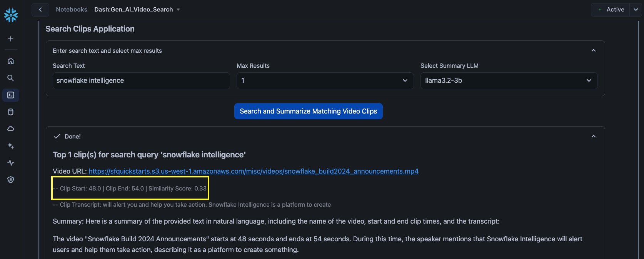Click the Done! status label
644x259 pixels.
click(x=73, y=137)
